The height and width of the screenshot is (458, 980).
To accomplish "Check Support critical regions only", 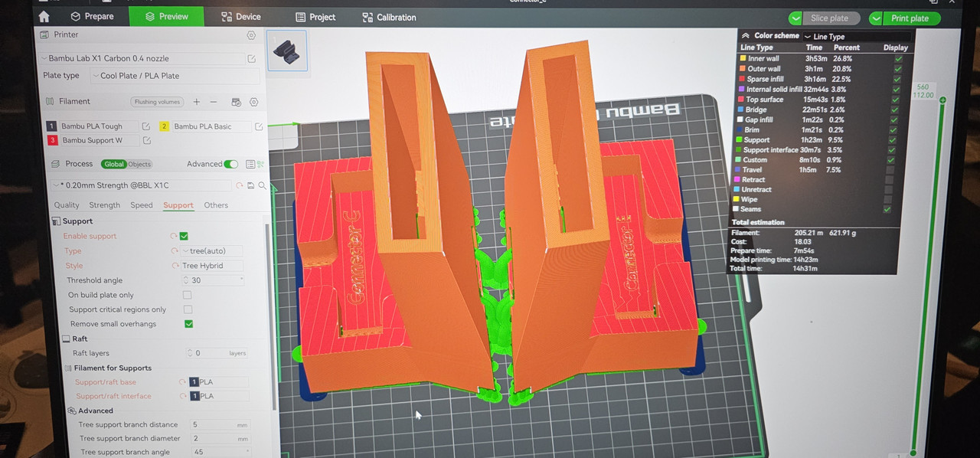I will point(188,309).
